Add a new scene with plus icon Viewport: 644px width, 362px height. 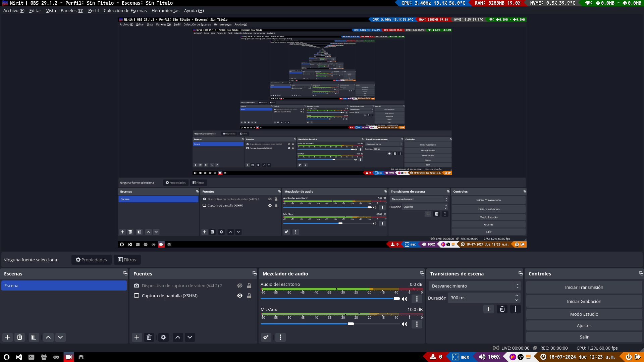coord(7,337)
